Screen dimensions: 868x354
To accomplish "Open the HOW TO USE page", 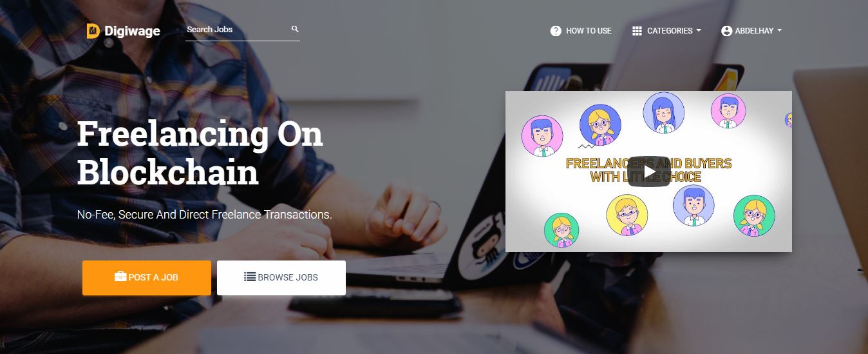I will click(581, 31).
